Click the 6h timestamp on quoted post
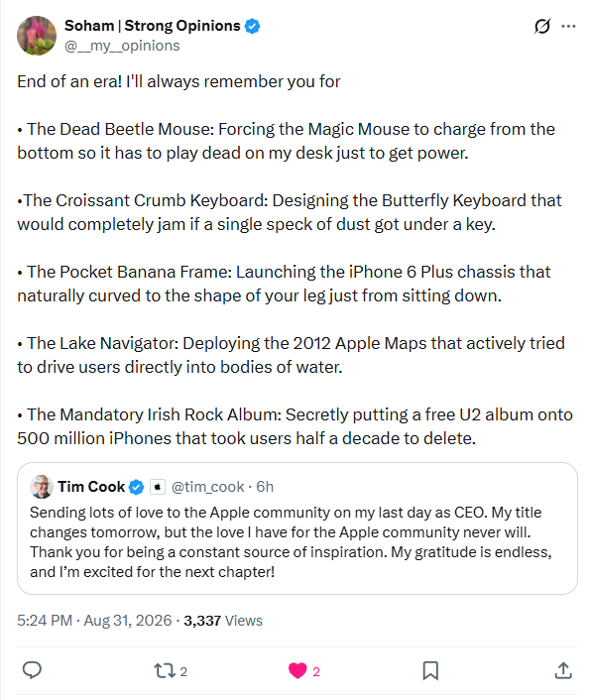592x700 pixels. pyautogui.click(x=265, y=487)
